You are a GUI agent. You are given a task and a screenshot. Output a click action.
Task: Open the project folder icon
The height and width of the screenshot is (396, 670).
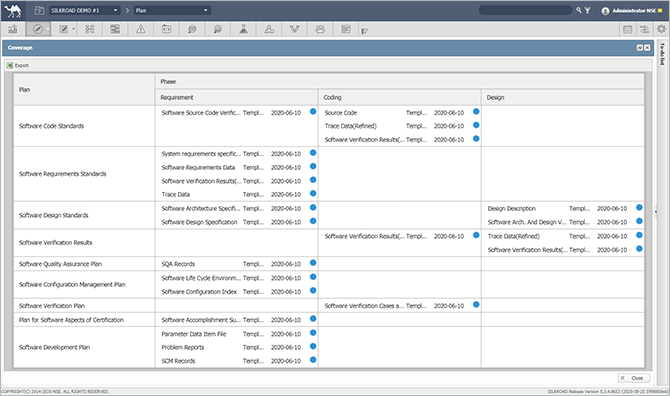pos(39,10)
